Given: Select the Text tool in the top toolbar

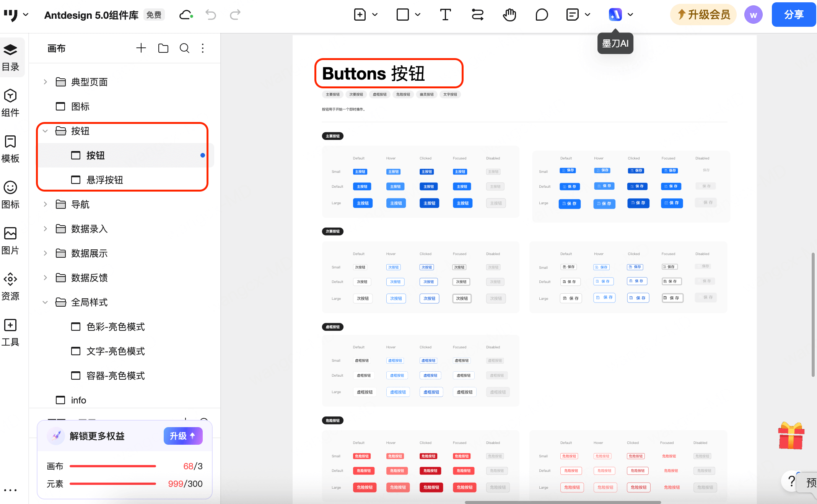Looking at the screenshot, I should [445, 15].
